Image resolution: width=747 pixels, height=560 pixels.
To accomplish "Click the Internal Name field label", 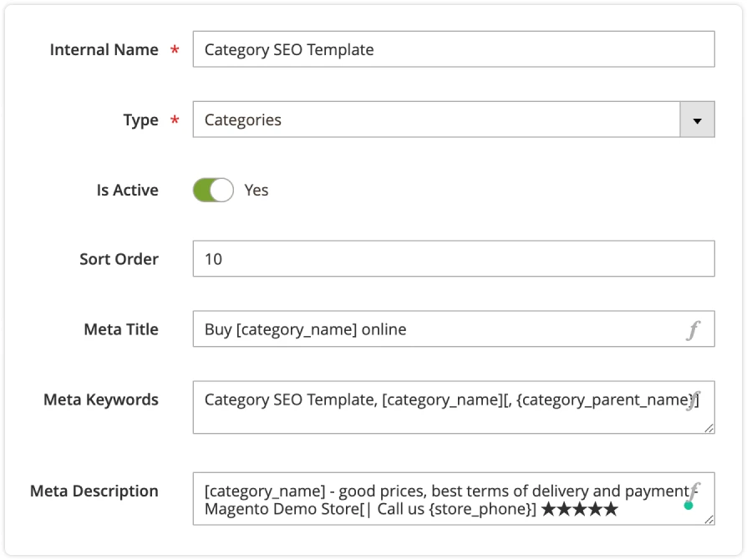I will click(104, 49).
